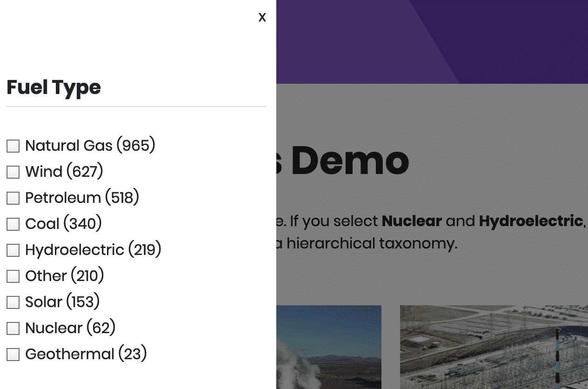Screen dimensions: 588x389
Task: Click the purple header banner area
Action: click(432, 42)
